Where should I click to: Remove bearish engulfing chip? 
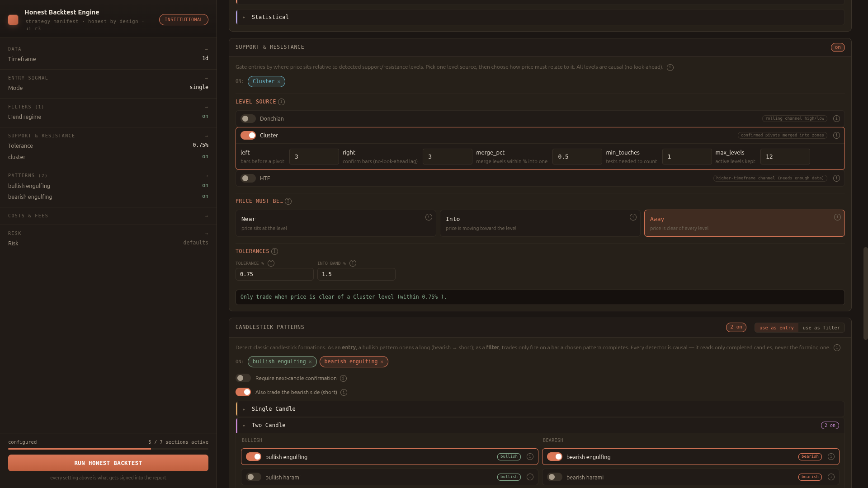382,362
